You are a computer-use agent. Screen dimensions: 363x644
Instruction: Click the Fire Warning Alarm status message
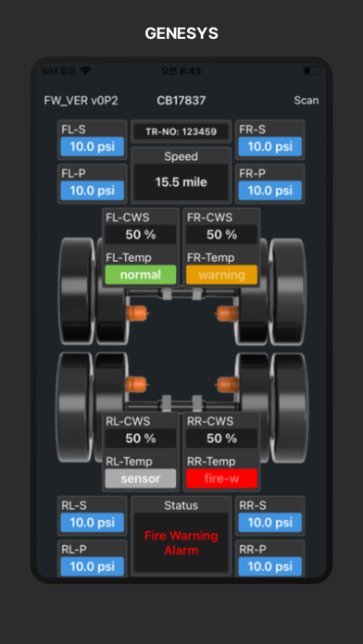click(181, 542)
